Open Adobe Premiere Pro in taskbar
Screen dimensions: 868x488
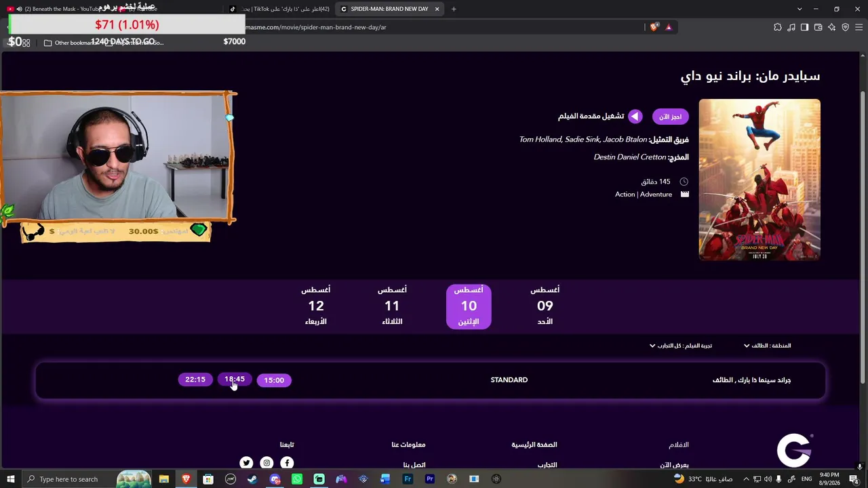pyautogui.click(x=430, y=479)
